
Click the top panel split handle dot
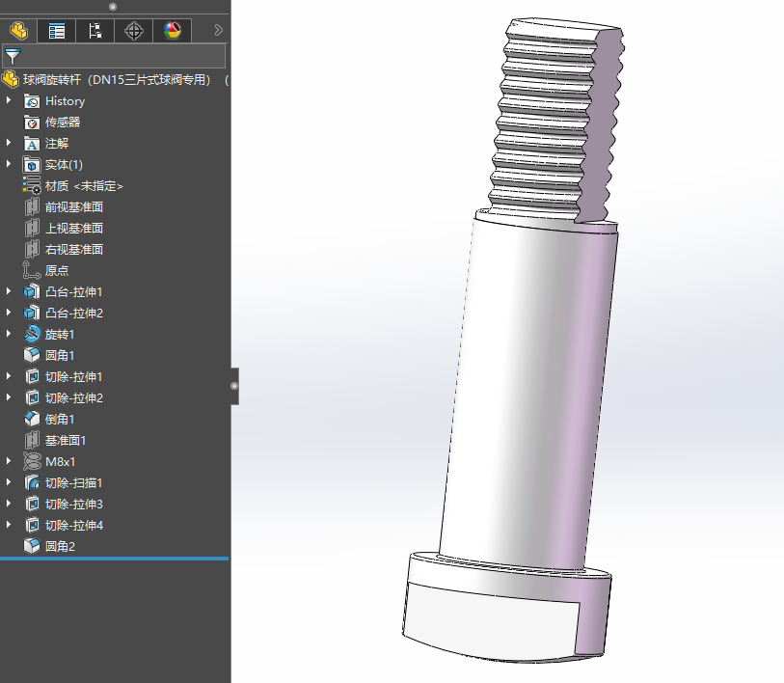pos(113,7)
